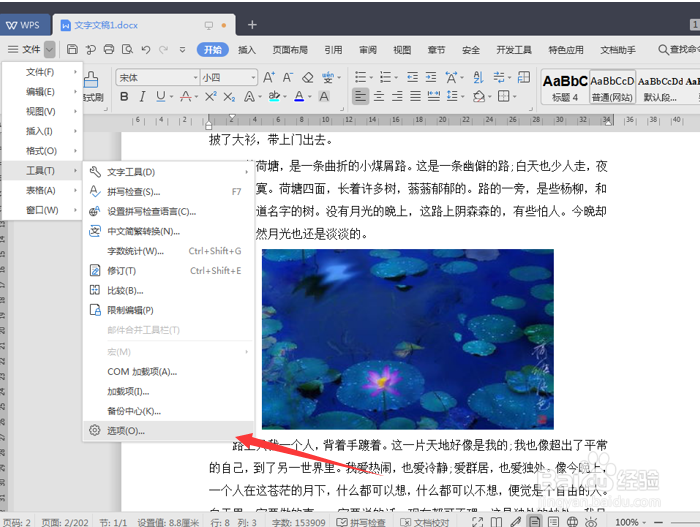Viewport: 700px width, 527px height.
Task: Choose 字数统计(W)... menu entry
Action: pyautogui.click(x=168, y=251)
